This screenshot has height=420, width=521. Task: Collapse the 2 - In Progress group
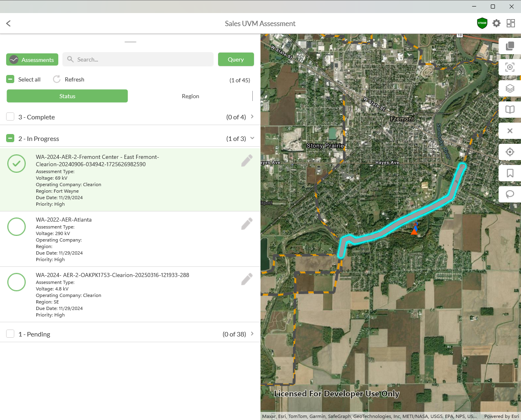point(252,138)
